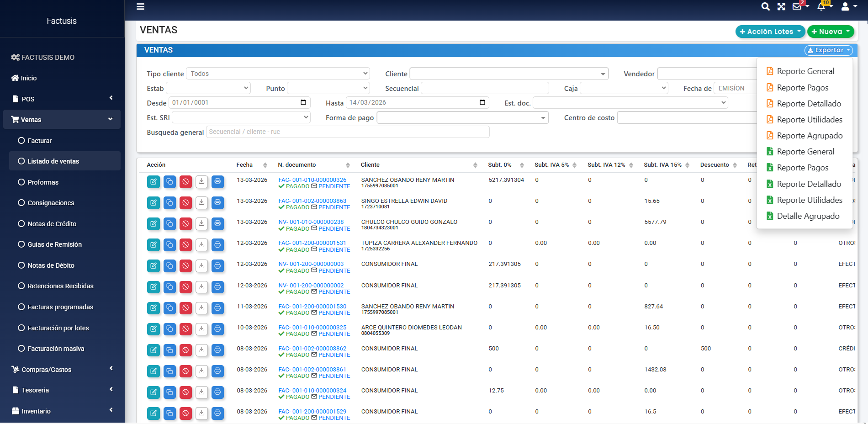The width and height of the screenshot is (868, 424).
Task: Open the Tipo cliente dropdown
Action: 278,74
